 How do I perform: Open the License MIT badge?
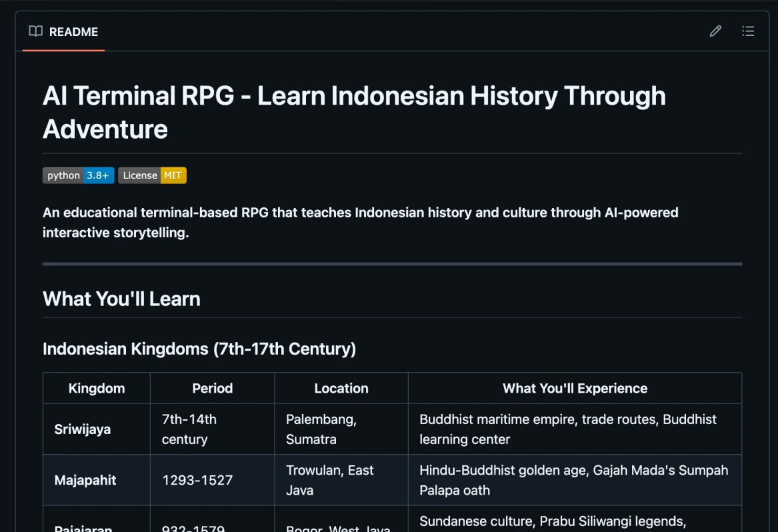(x=152, y=175)
